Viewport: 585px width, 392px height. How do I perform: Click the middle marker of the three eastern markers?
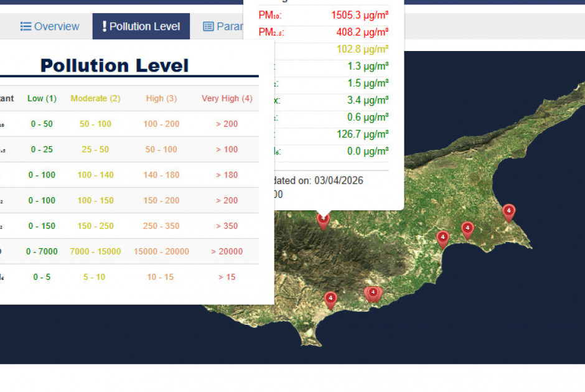click(x=467, y=229)
